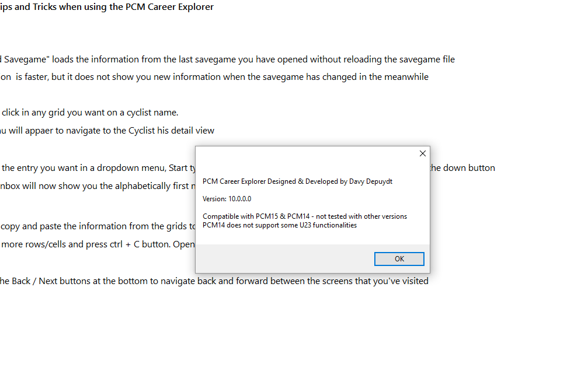The image size is (588, 392).
Task: Click the dialog's empty title bar
Action: [x=304, y=154]
